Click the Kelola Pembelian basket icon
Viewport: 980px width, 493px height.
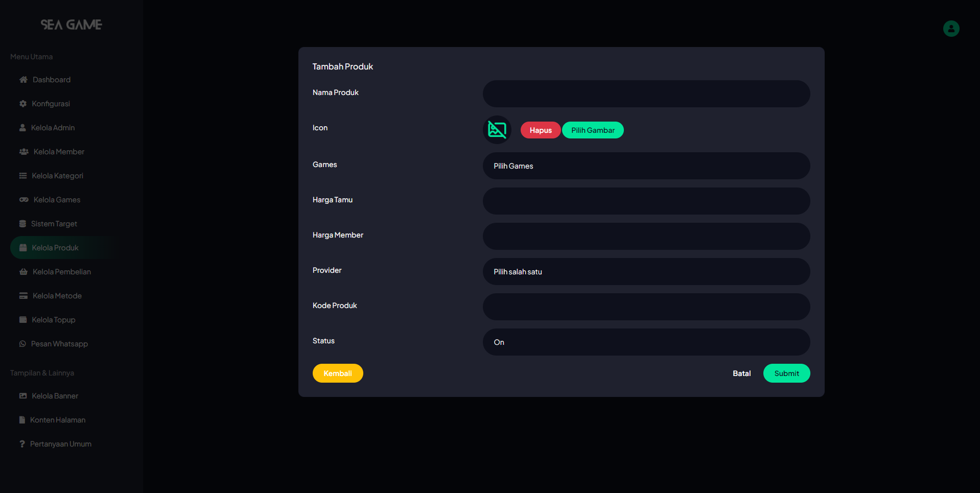[24, 272]
